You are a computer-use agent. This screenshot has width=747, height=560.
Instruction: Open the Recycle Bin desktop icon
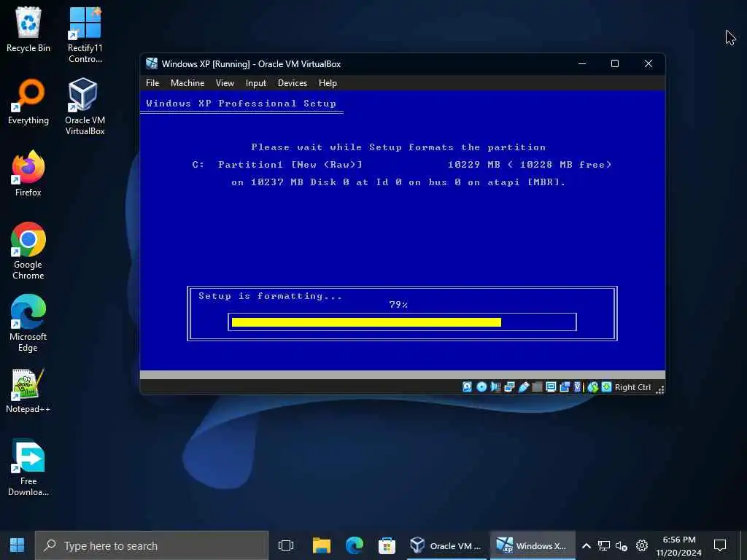(28, 29)
